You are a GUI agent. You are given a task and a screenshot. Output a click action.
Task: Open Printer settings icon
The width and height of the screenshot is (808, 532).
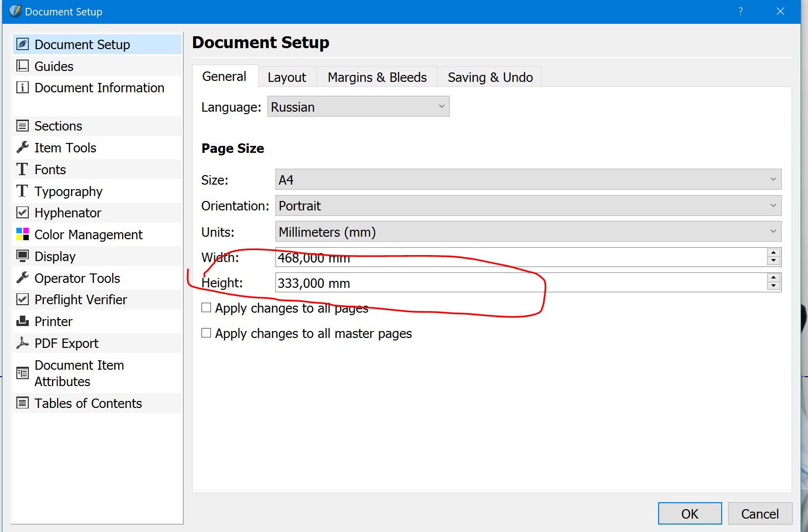(22, 322)
